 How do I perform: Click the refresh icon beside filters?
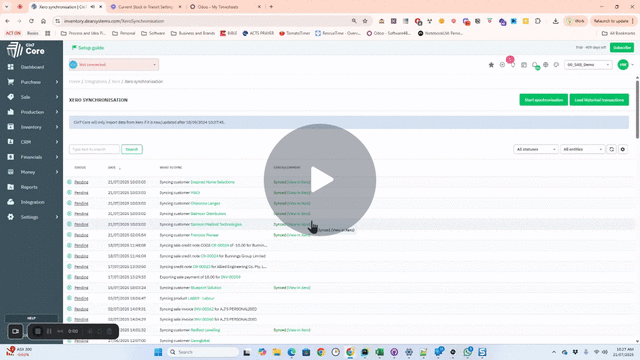pos(611,149)
